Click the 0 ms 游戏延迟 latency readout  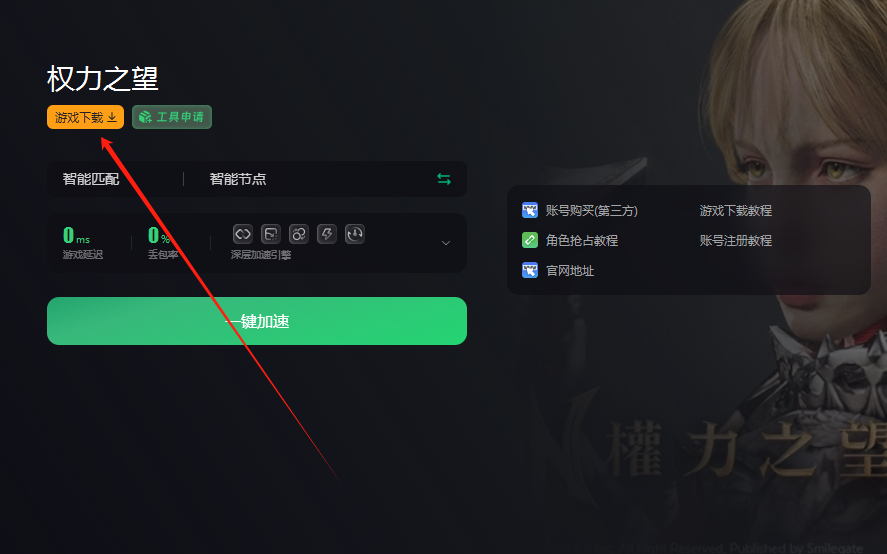point(83,243)
